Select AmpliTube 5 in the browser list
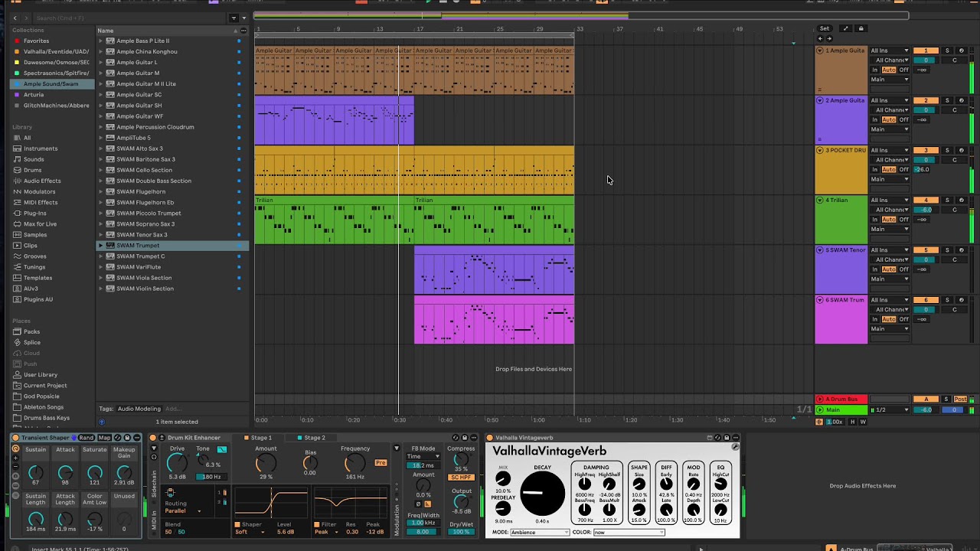Screen dimensions: 980x551 pos(133,138)
